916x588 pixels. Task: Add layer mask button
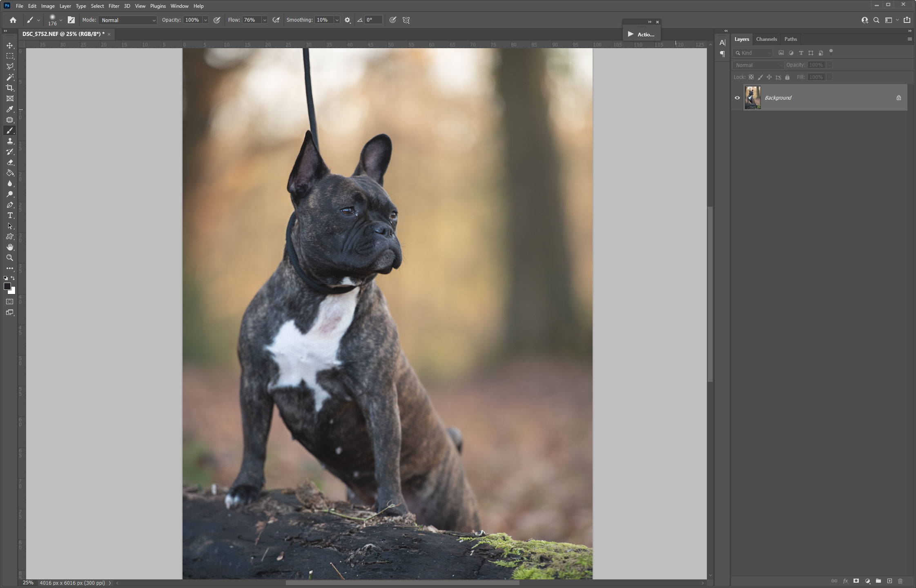coord(856,581)
